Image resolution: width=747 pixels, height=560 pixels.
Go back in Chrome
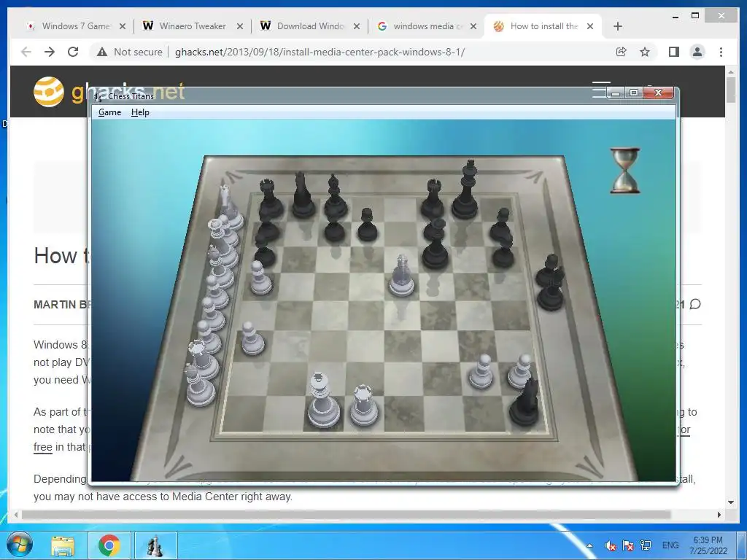[26, 52]
